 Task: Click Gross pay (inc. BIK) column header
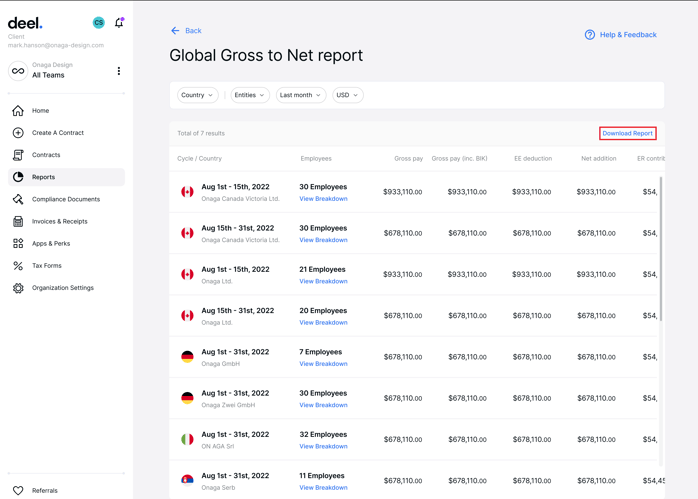point(459,158)
